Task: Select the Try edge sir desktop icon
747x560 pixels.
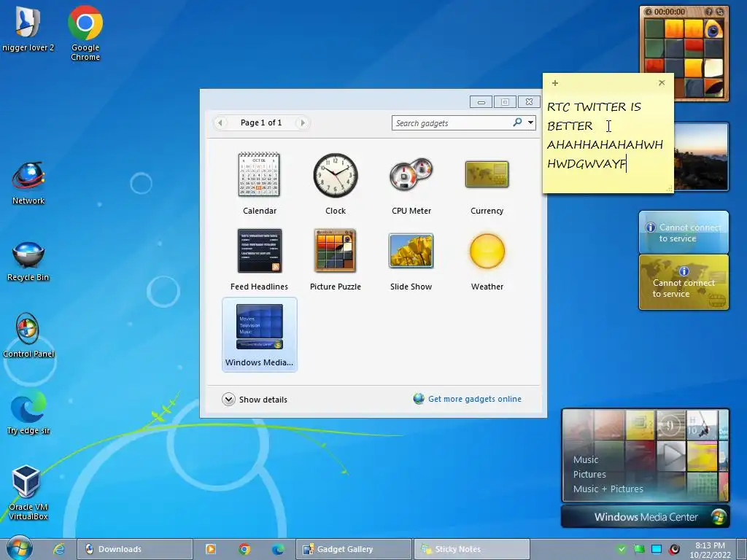Action: click(x=28, y=413)
